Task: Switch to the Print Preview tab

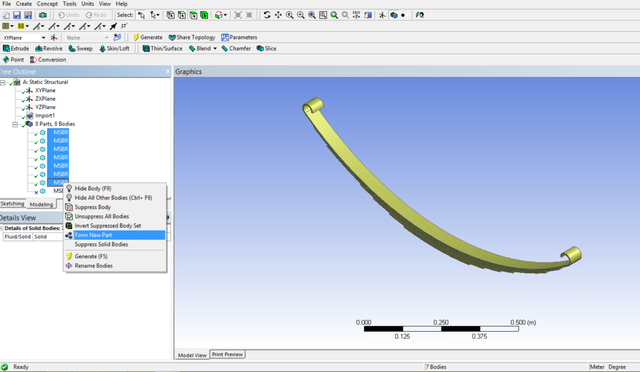Action: click(x=227, y=354)
